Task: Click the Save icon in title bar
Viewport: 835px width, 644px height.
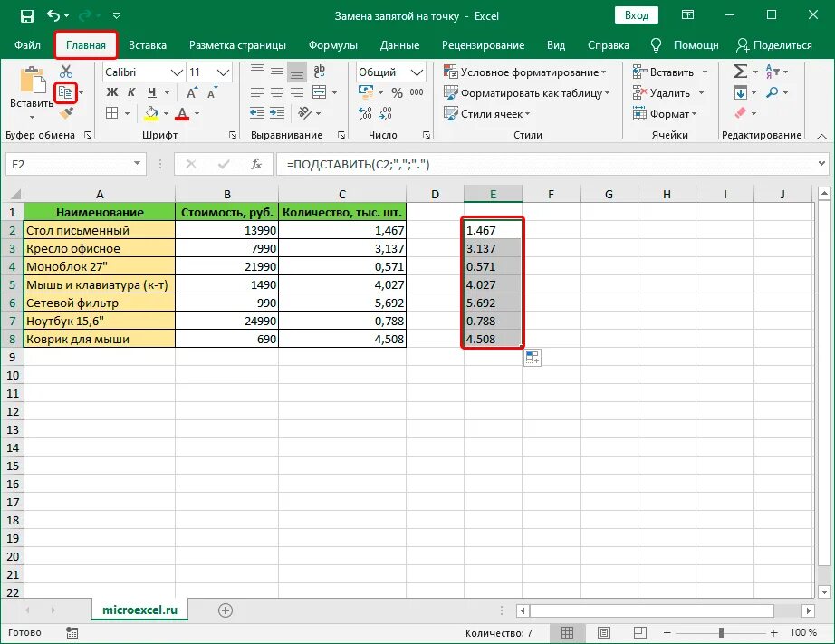Action: pyautogui.click(x=26, y=16)
